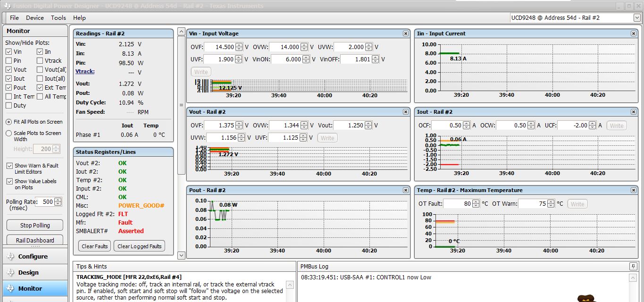This screenshot has height=302, width=644.
Task: Adjust the VinOFF stepper arrows
Action: 375,59
